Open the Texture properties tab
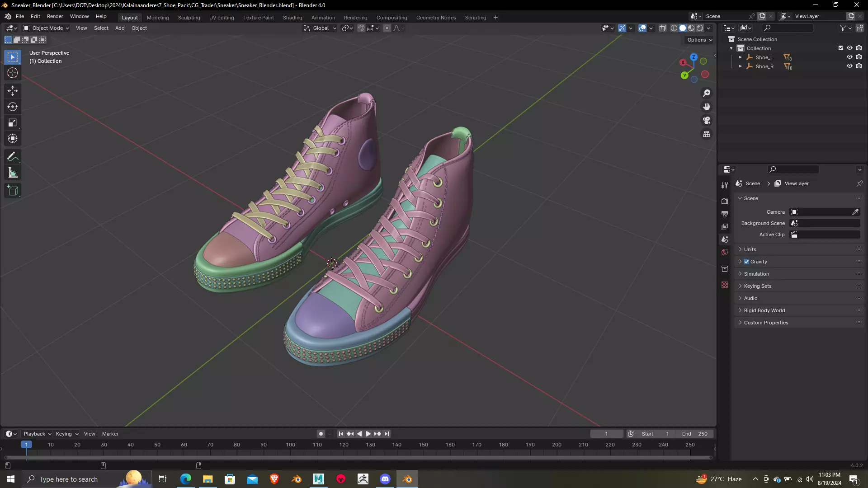868x488 pixels. (725, 285)
